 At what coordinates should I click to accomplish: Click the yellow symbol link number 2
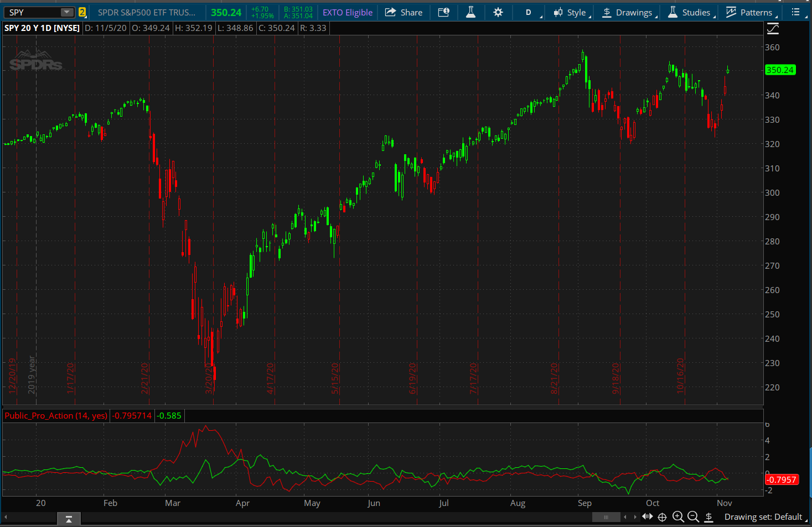(x=82, y=12)
